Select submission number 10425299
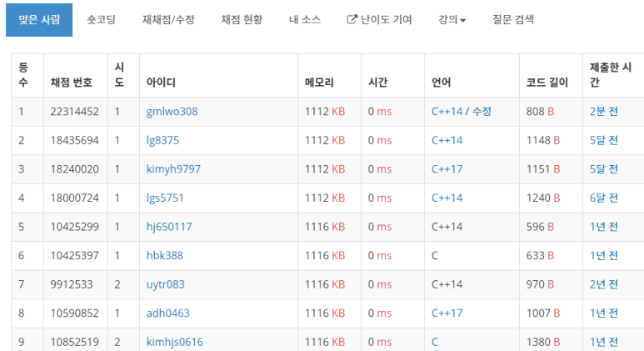The height and width of the screenshot is (351, 644). pyautogui.click(x=74, y=227)
